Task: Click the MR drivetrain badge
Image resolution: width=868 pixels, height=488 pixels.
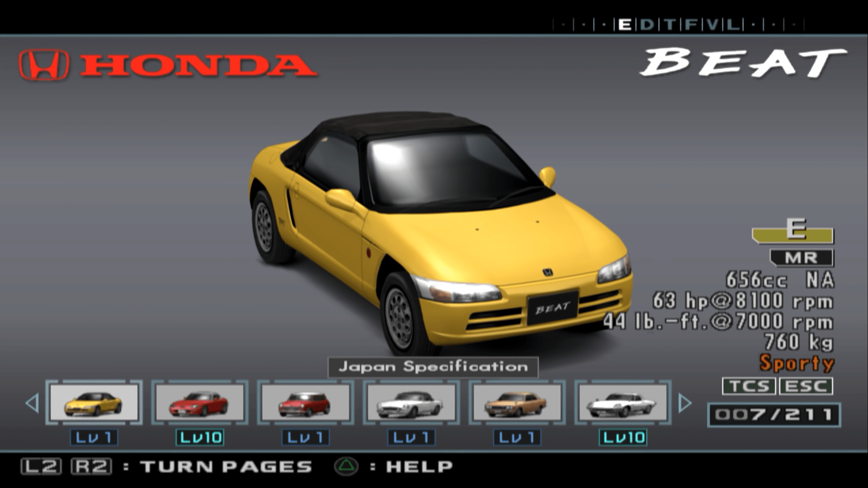Action: coord(801,258)
